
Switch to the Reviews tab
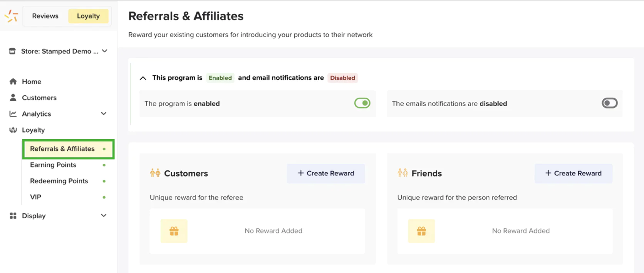click(45, 16)
